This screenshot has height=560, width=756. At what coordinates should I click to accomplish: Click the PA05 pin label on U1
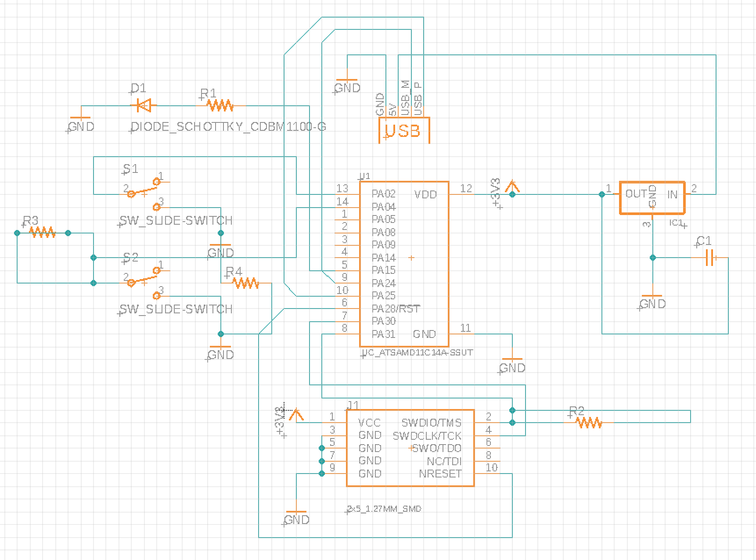384,219
